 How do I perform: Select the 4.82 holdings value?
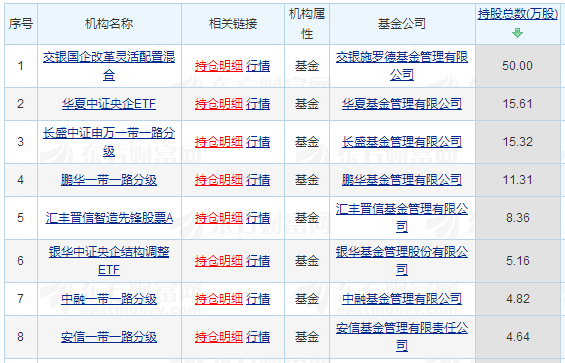(x=518, y=299)
